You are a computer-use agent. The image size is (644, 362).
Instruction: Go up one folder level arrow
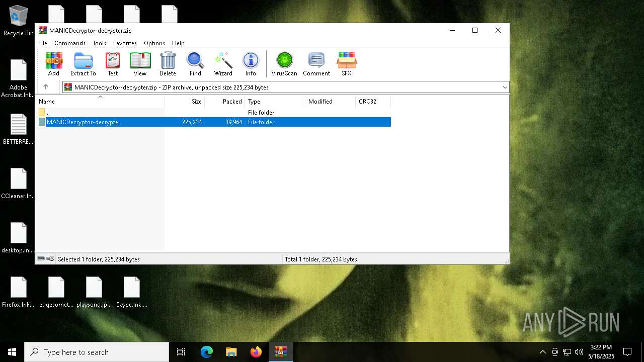[x=46, y=87]
